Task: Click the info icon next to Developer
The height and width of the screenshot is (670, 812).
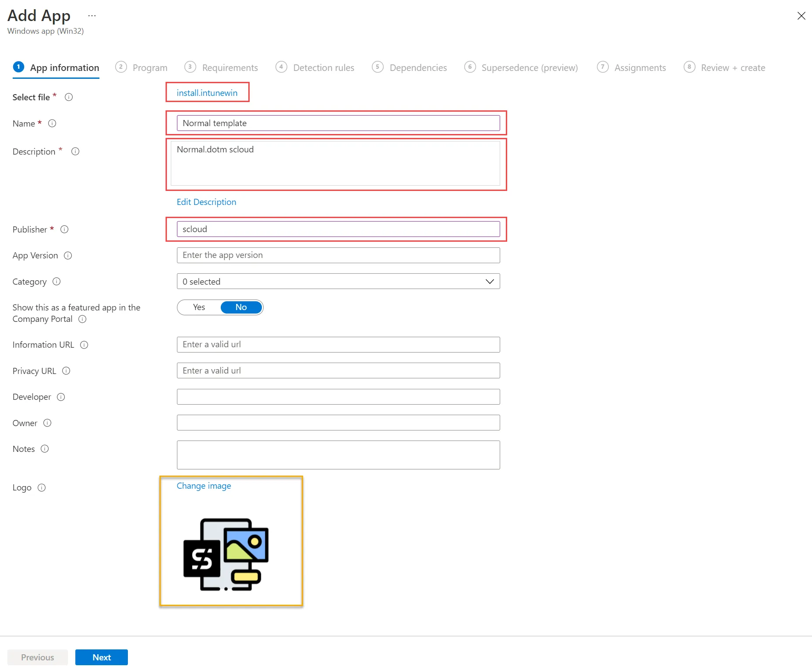Action: (x=61, y=397)
